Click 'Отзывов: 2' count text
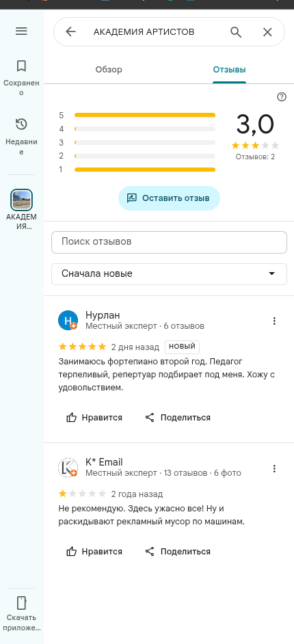The image size is (294, 644). tap(256, 157)
